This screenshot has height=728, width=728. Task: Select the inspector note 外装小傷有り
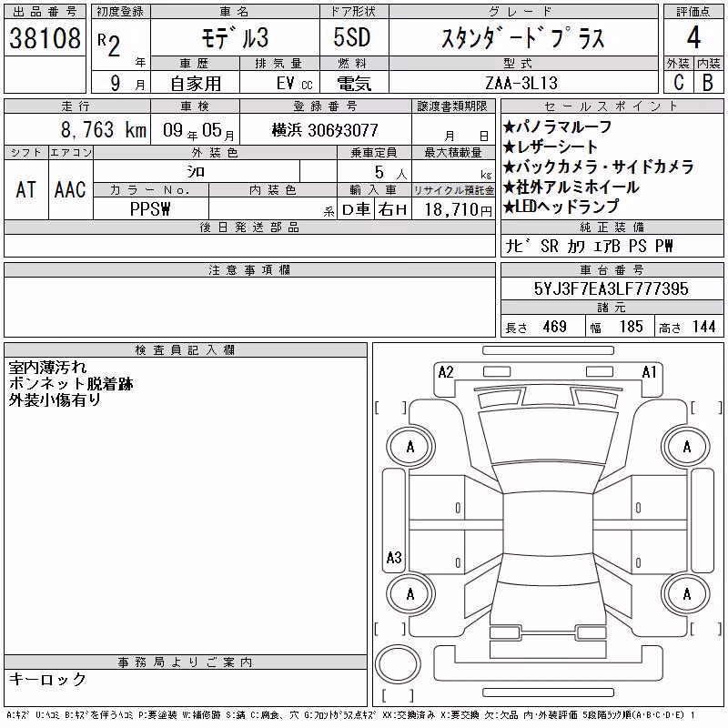click(x=55, y=399)
